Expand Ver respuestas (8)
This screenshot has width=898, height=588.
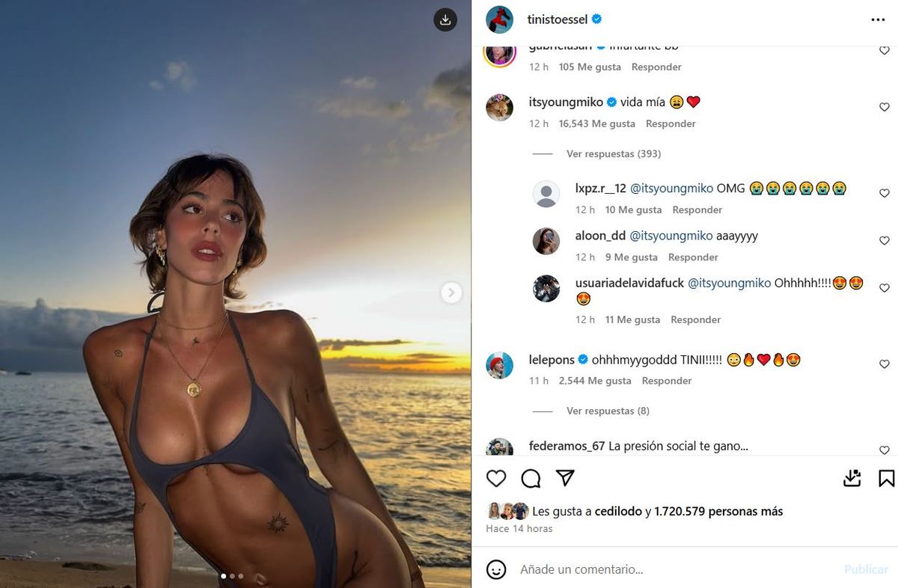click(x=608, y=411)
